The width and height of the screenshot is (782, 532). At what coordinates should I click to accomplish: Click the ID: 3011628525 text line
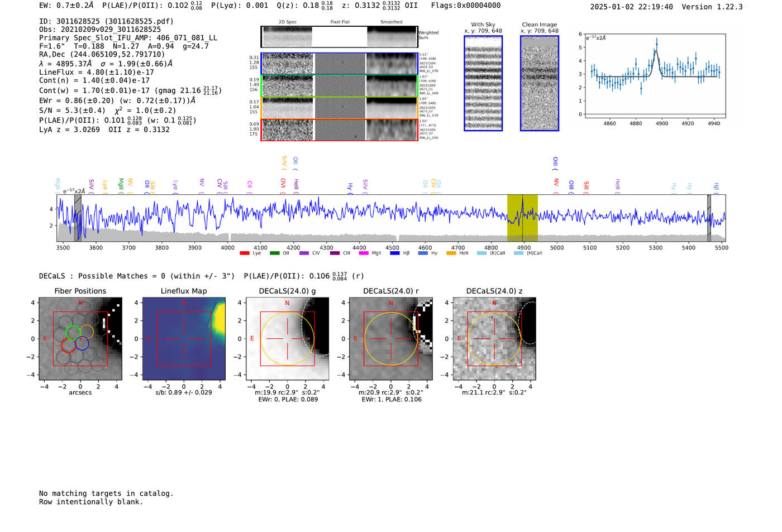pos(106,21)
